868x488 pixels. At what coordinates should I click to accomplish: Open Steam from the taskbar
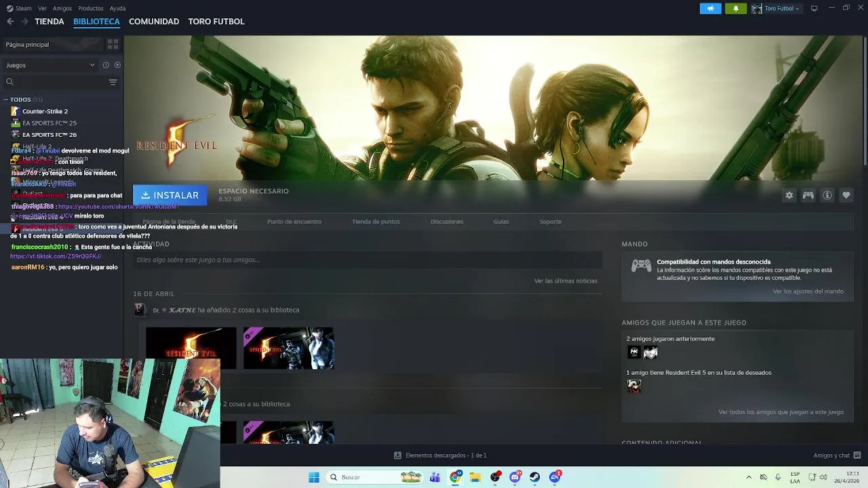click(535, 477)
